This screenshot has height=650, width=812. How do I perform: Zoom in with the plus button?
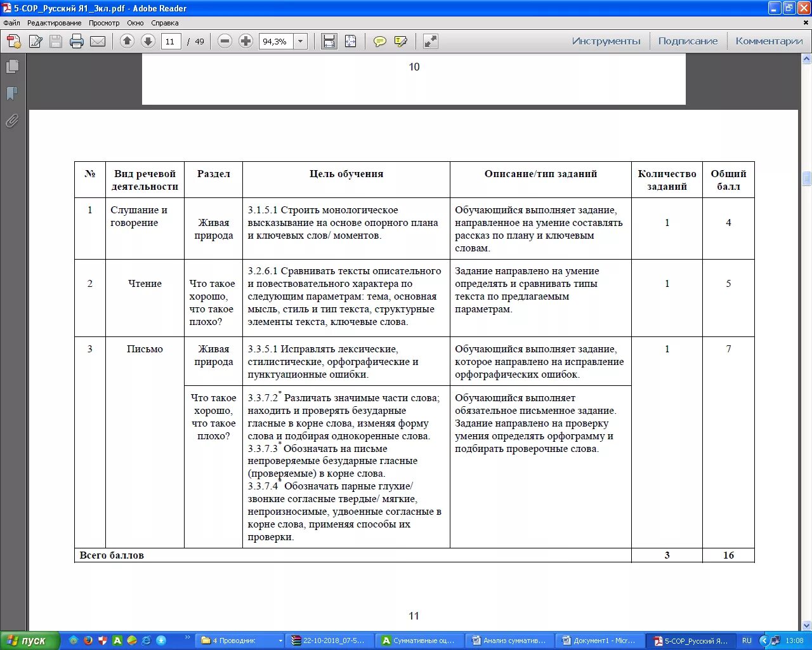pos(246,41)
